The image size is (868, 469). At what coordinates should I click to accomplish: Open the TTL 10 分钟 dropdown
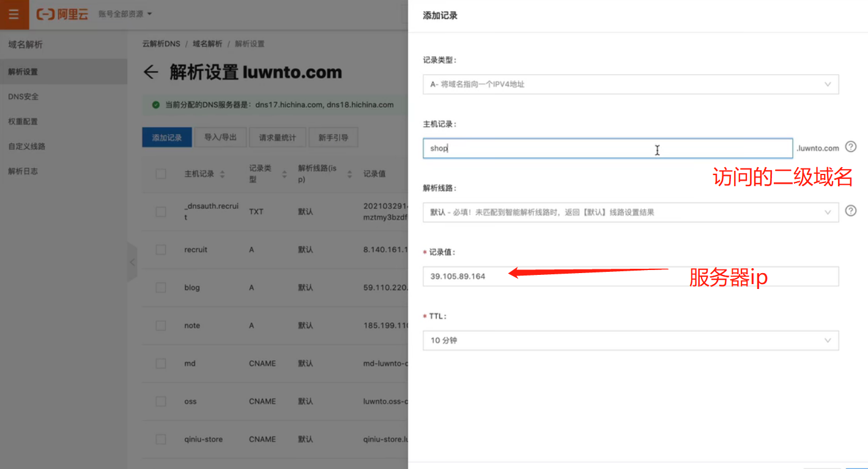coord(631,340)
